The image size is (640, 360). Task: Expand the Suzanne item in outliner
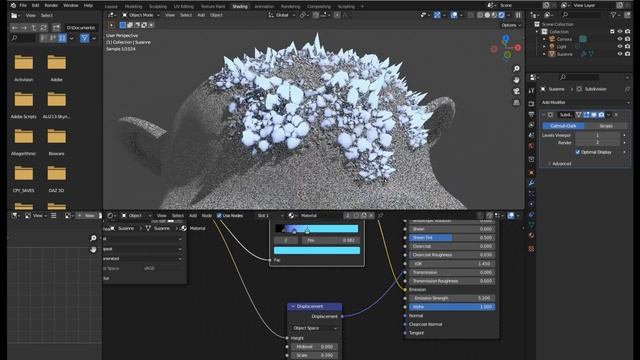click(544, 54)
